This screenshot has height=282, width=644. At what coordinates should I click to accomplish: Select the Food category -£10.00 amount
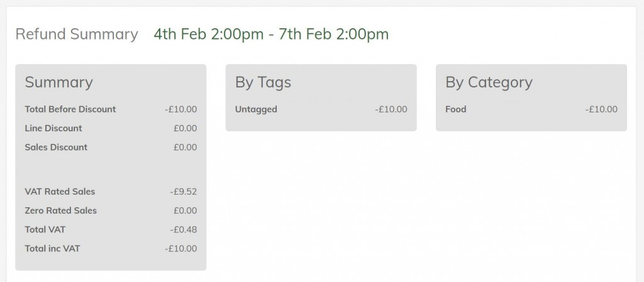click(601, 109)
